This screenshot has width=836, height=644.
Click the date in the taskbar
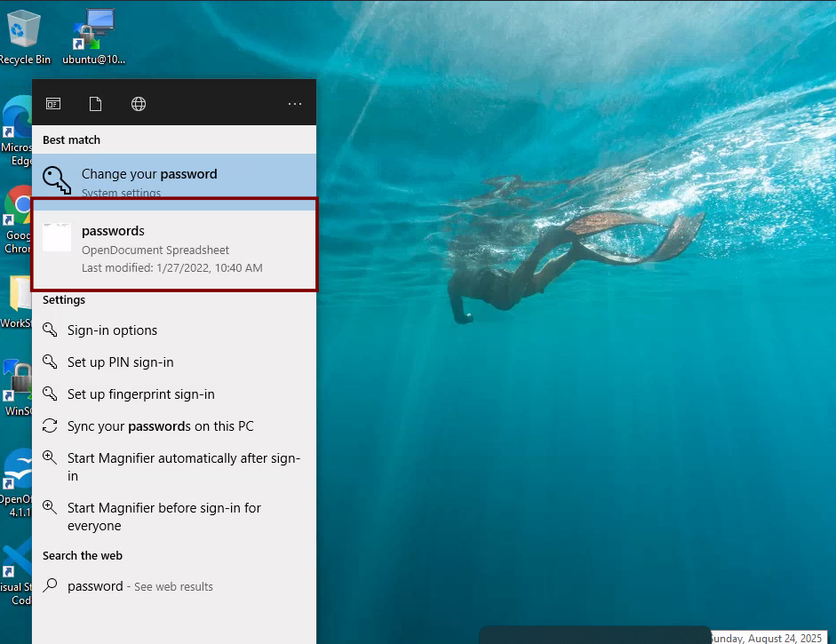[x=765, y=637]
